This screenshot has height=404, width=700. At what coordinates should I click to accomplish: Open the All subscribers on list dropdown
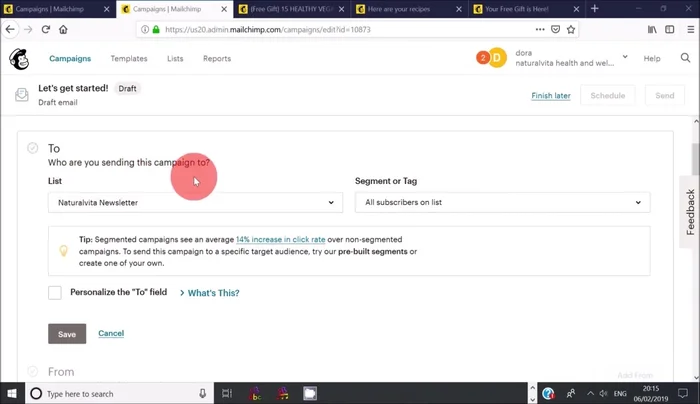coord(503,202)
